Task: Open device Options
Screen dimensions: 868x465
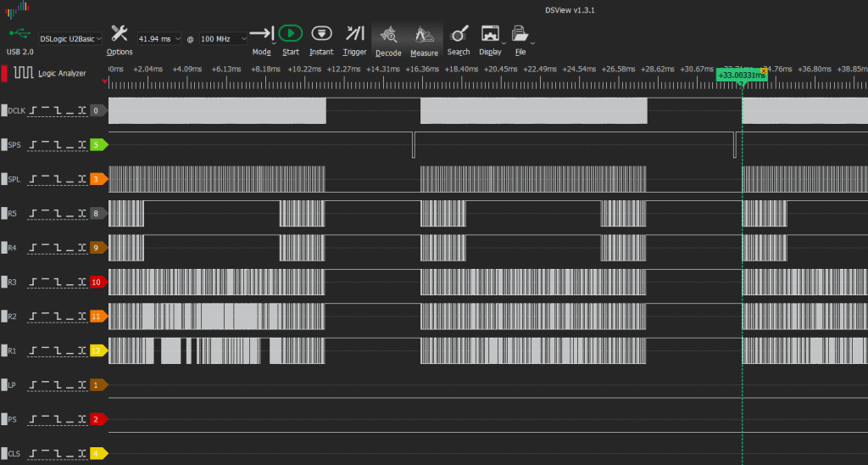Action: [120, 34]
